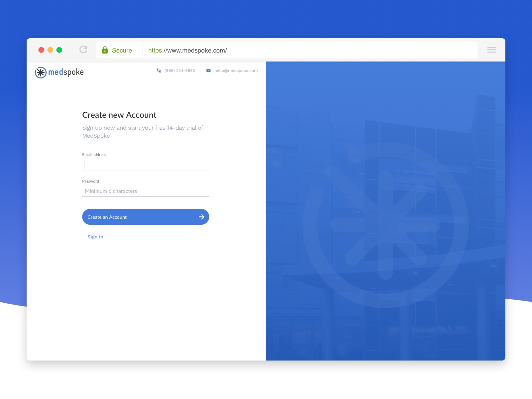
Task: Click the Email address label
Action: tap(94, 155)
